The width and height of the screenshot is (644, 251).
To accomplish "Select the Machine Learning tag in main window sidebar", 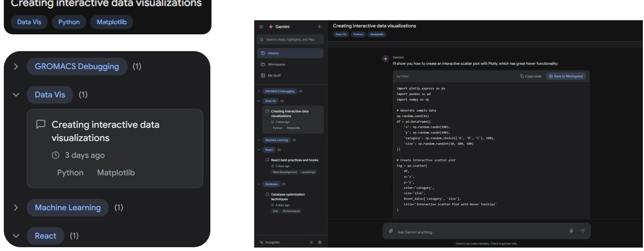I will [277, 140].
